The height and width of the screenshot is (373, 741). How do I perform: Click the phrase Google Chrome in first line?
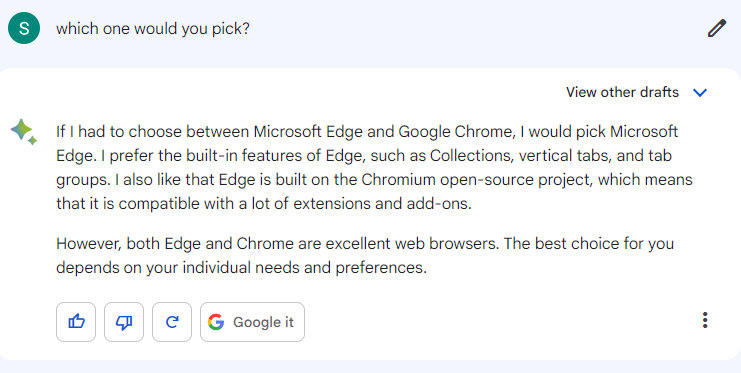pos(456,131)
